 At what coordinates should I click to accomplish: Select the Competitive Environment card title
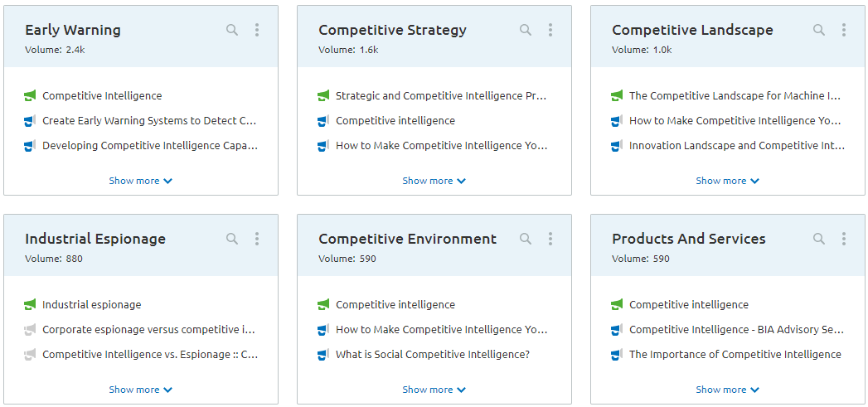click(407, 239)
